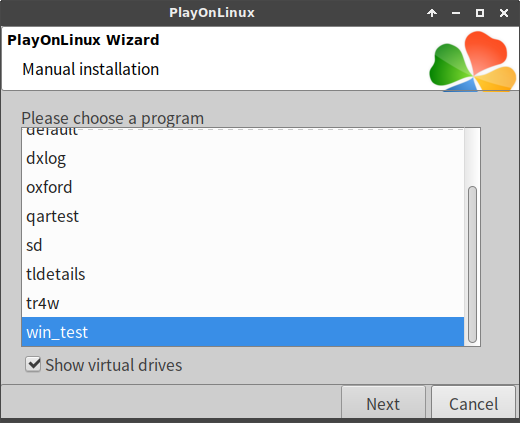The width and height of the screenshot is (520, 423).
Task: Choose tr4w in the program list
Action: coord(243,303)
